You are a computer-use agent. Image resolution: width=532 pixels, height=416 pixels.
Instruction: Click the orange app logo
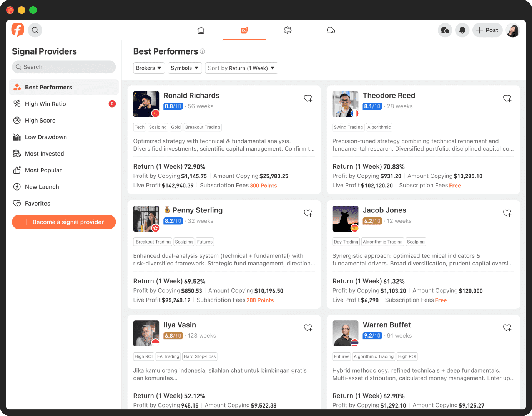18,30
